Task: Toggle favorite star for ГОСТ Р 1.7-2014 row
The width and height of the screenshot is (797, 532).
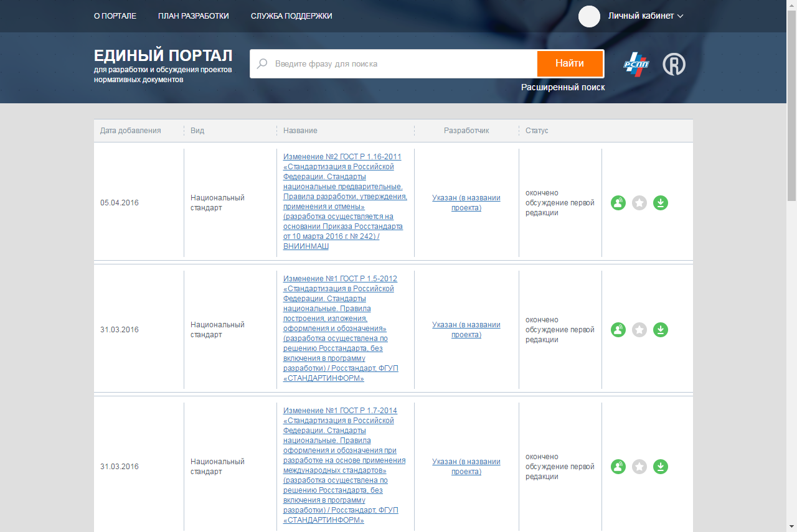Action: (639, 467)
